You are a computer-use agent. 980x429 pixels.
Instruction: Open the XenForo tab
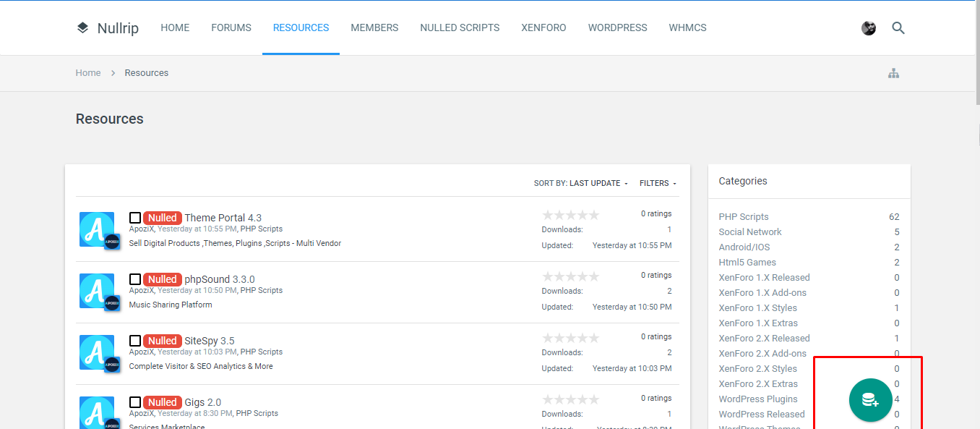(x=543, y=27)
